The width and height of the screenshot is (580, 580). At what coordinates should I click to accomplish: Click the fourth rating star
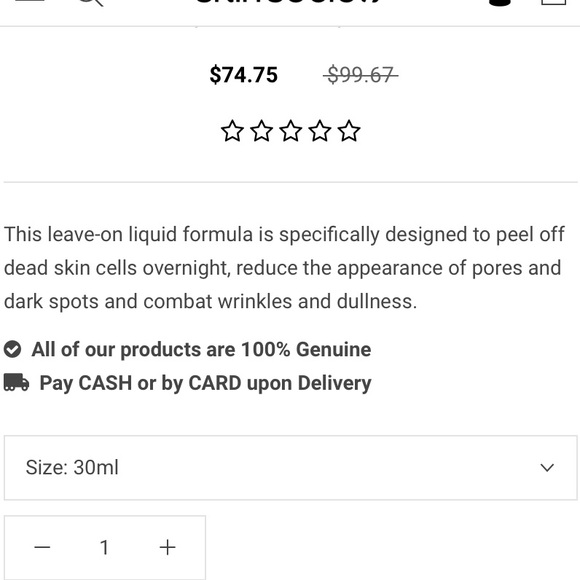(x=320, y=131)
